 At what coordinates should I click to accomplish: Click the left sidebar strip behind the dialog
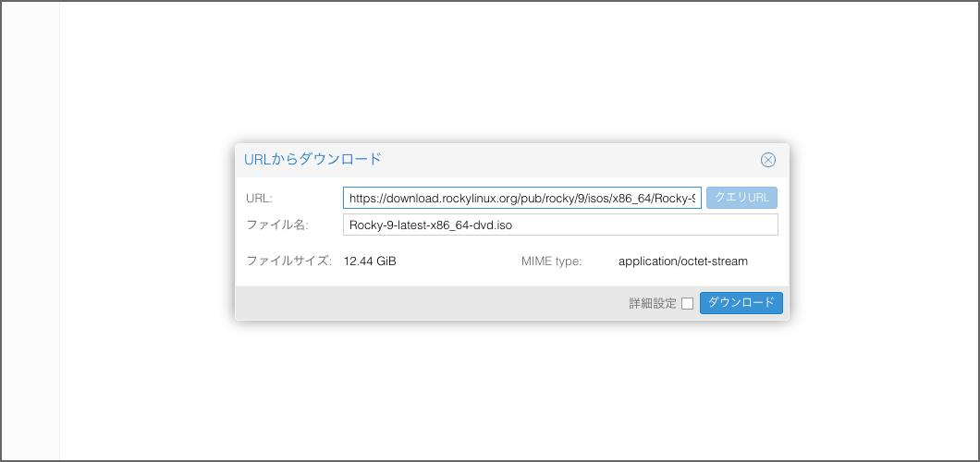coord(31,231)
